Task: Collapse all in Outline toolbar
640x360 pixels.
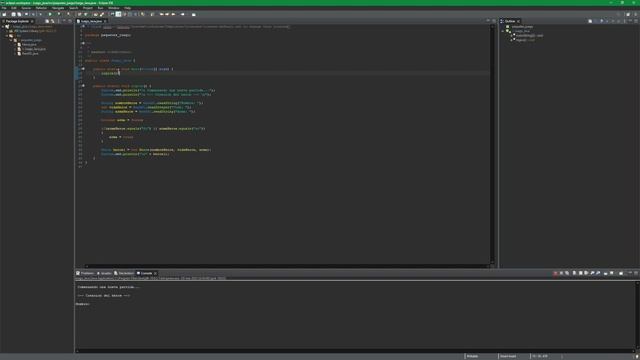Action: [x=590, y=21]
